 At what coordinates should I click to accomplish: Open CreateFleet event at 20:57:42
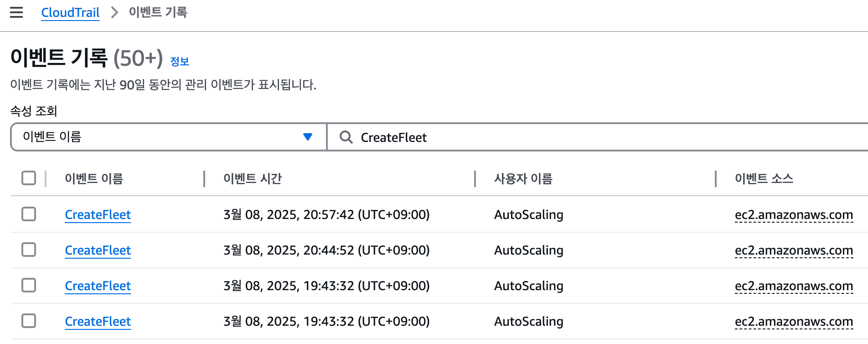(98, 214)
